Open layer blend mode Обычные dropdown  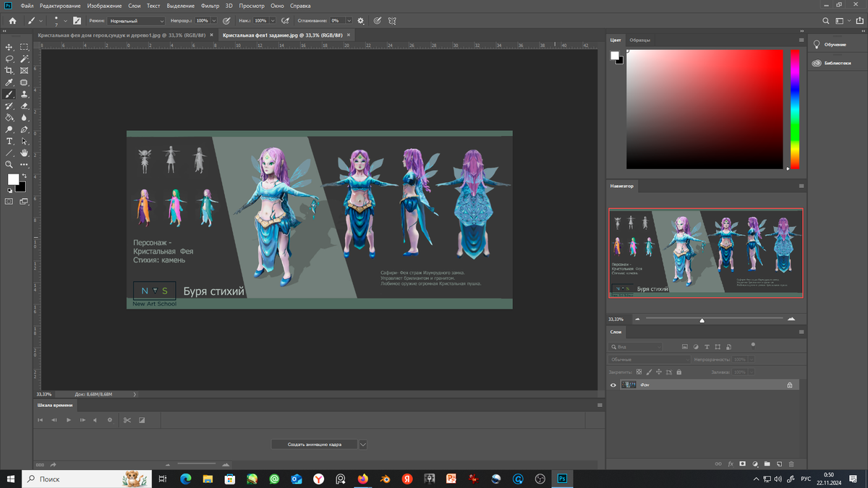pos(648,359)
